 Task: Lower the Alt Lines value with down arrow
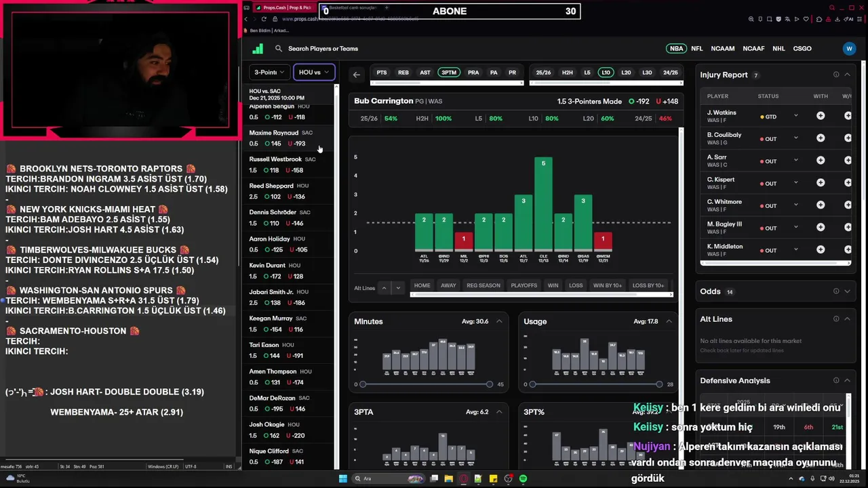(x=398, y=287)
